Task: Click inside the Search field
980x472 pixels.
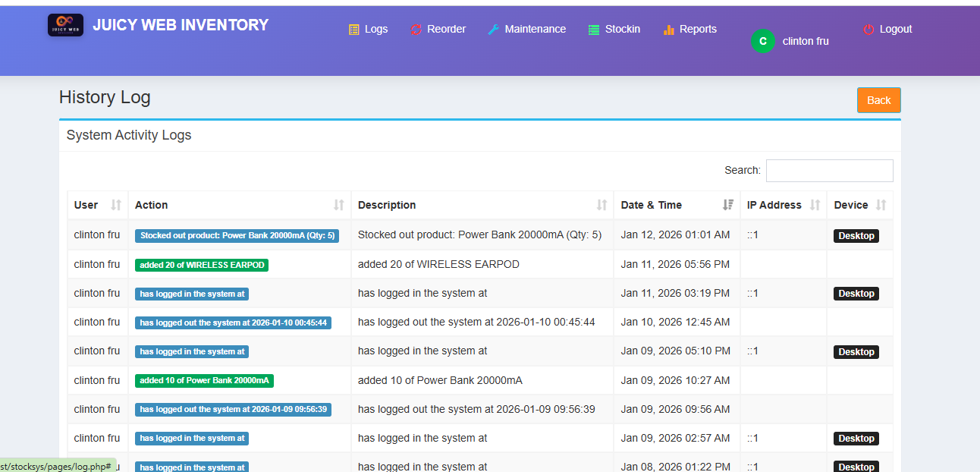Action: point(829,170)
